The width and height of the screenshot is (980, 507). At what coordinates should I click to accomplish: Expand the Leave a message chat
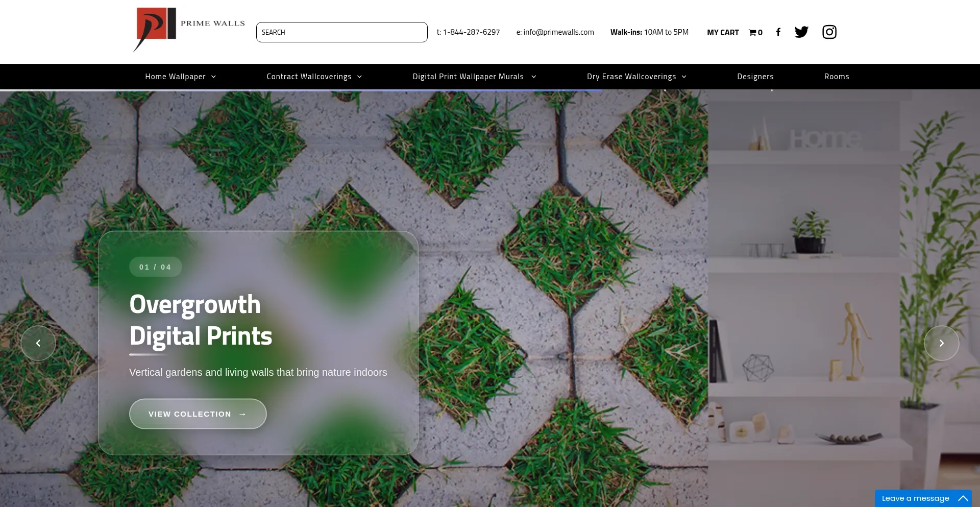923,498
